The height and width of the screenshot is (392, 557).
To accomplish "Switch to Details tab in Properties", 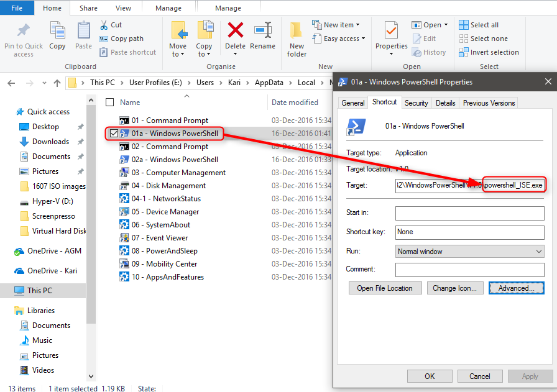I will click(446, 103).
